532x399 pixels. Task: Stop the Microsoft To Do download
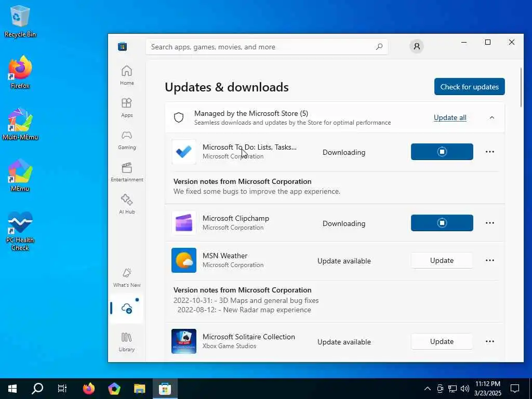442,152
